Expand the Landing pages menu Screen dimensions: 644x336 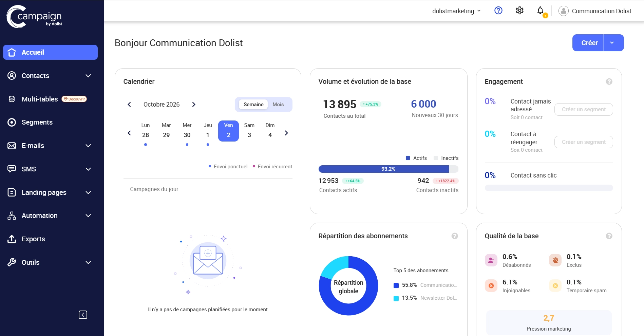(x=88, y=192)
